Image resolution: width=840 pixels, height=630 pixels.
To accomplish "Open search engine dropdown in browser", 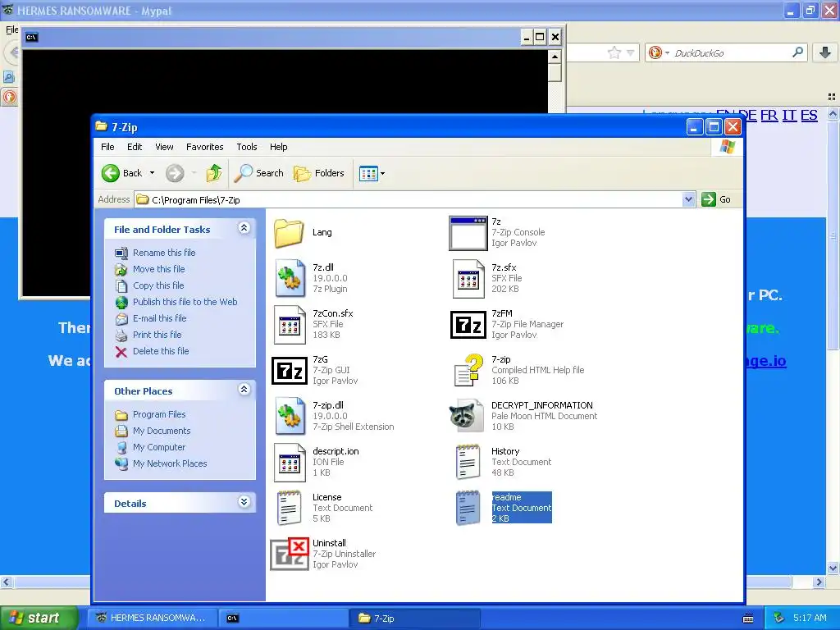I will point(667,53).
